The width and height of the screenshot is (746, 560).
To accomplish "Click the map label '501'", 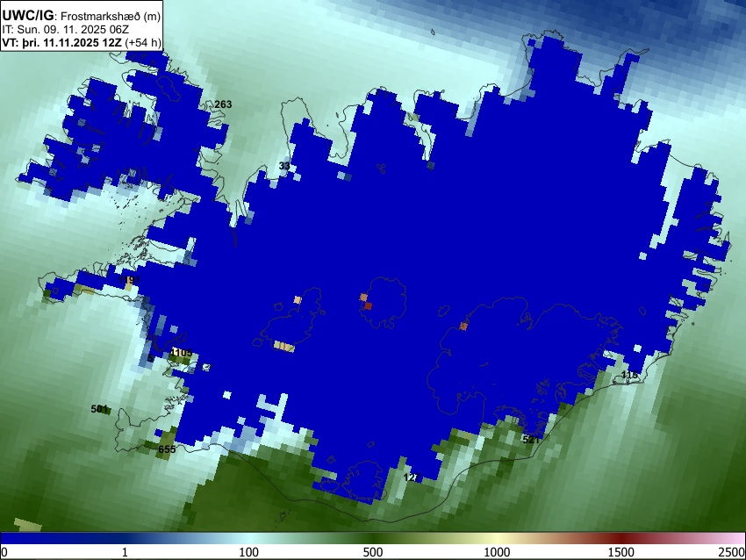I will point(99,409).
